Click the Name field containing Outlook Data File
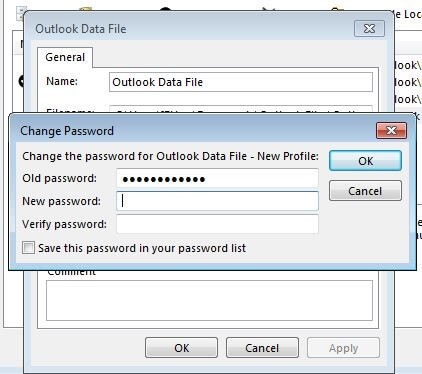Image resolution: width=422 pixels, height=374 pixels. click(241, 82)
